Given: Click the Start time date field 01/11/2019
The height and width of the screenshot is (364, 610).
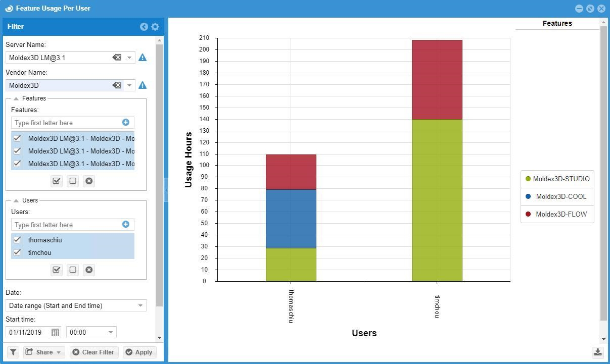Looking at the screenshot, I should [29, 332].
